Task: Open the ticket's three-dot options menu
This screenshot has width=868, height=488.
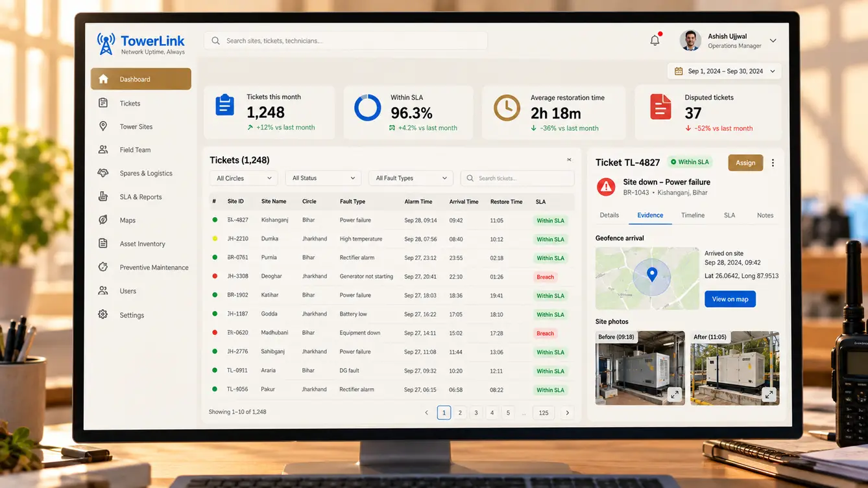Action: click(x=773, y=163)
